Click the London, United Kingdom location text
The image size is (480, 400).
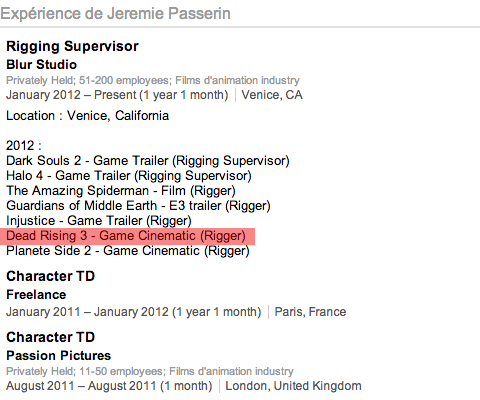[x=293, y=386]
